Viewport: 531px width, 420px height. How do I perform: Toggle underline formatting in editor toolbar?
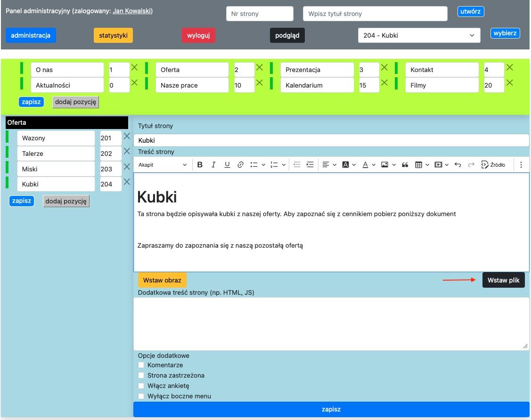pos(227,165)
